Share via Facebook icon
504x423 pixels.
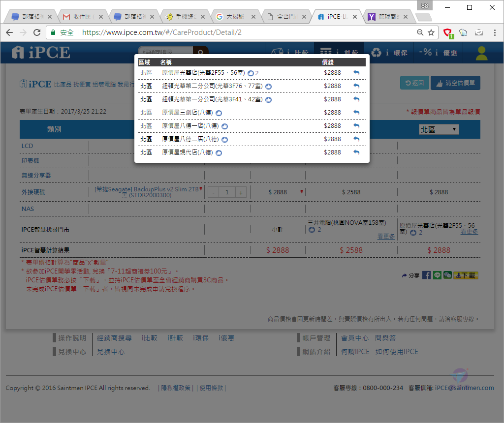(426, 275)
